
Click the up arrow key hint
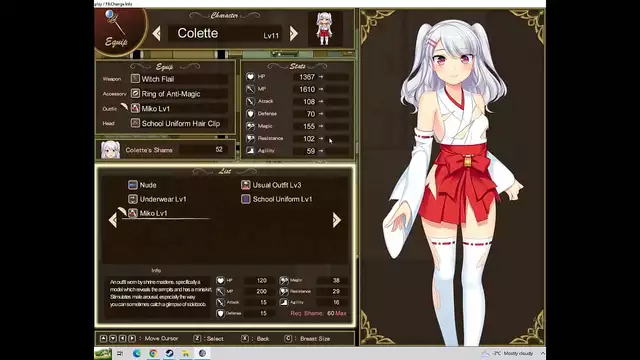(103, 338)
